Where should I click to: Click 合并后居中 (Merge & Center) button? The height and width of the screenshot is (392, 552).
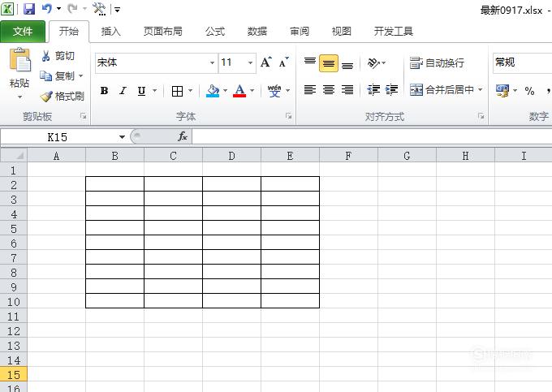click(x=442, y=90)
